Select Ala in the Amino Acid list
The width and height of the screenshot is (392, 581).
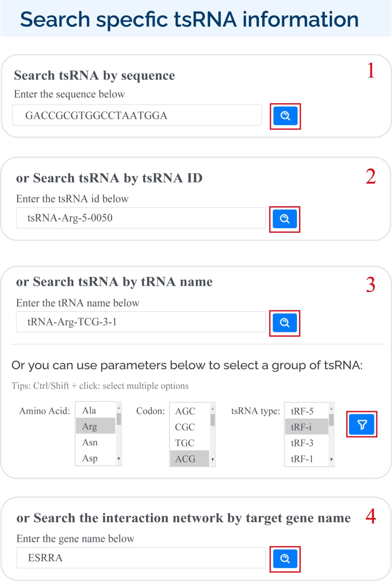96,410
